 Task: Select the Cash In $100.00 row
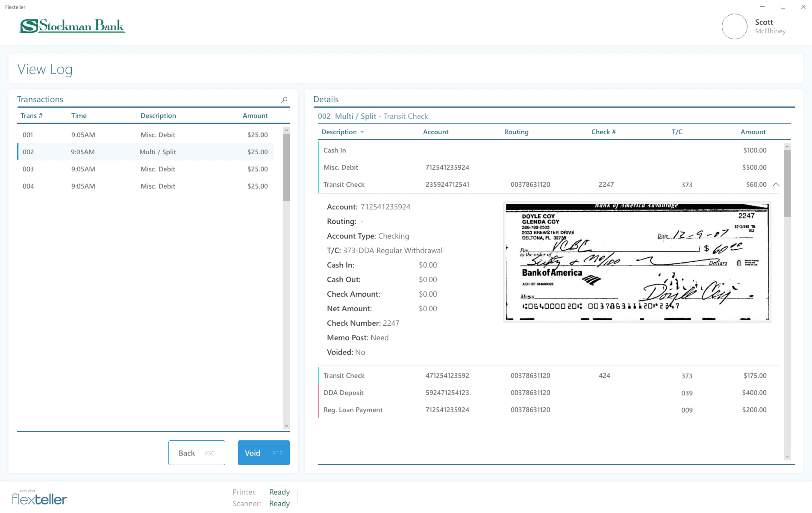[x=549, y=151]
